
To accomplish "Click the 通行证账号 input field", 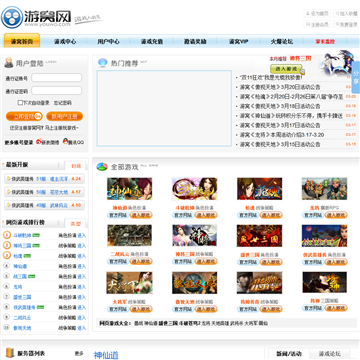I will pyautogui.click(x=57, y=78).
